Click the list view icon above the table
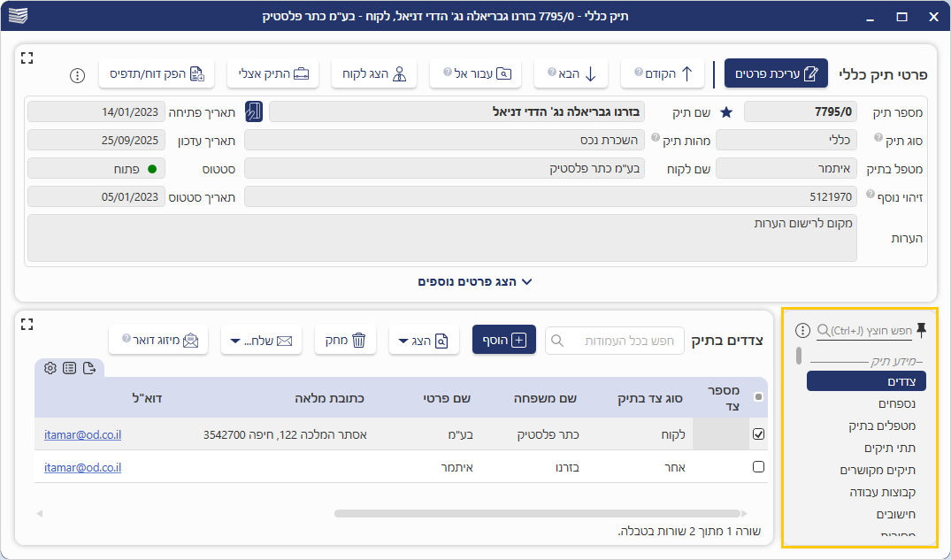The width and height of the screenshot is (951, 560). coord(69,368)
